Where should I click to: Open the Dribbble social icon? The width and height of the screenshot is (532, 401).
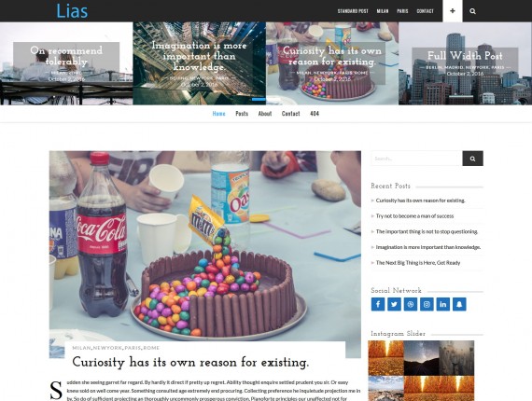tap(410, 304)
